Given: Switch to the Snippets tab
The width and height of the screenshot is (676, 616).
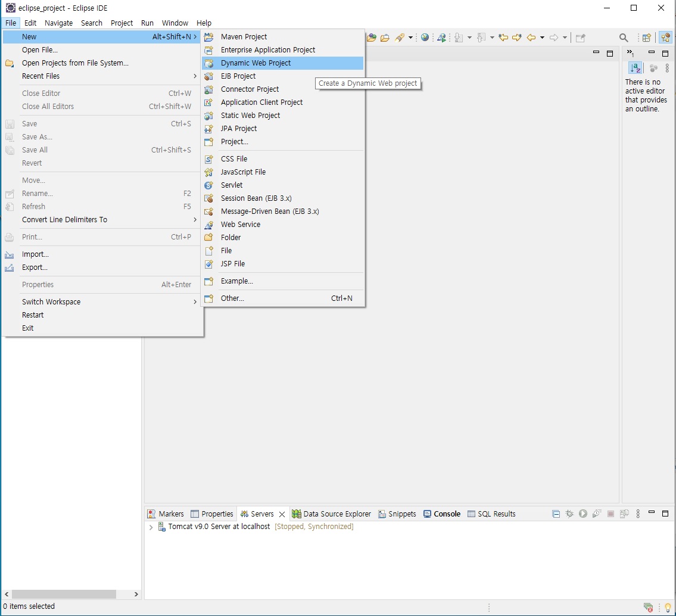Looking at the screenshot, I should (397, 514).
